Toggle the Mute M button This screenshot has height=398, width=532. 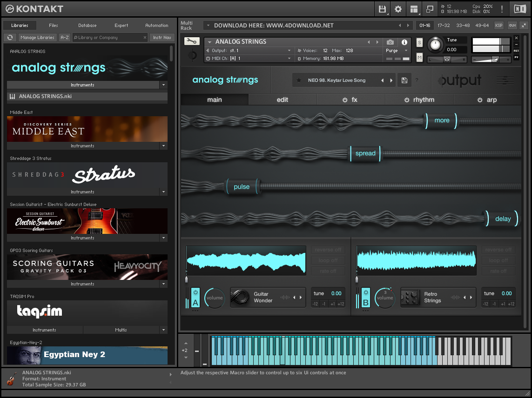tap(420, 57)
